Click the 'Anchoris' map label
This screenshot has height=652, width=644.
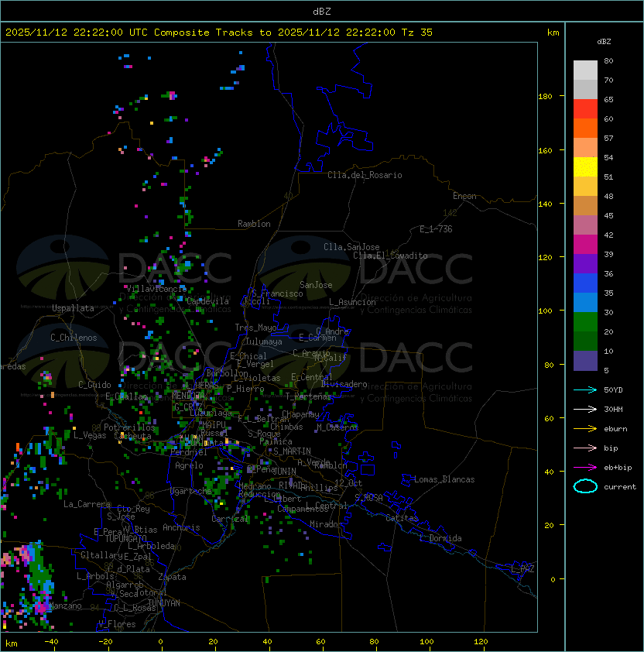(181, 527)
